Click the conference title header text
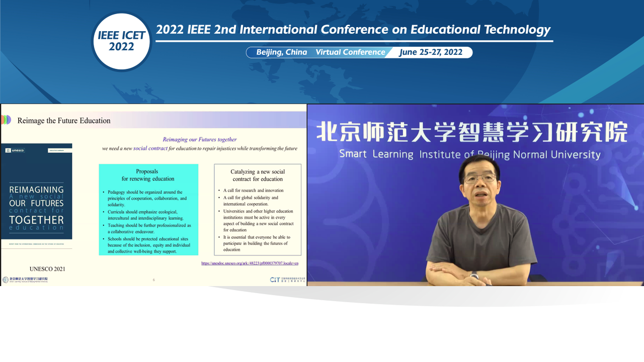The width and height of the screenshot is (644, 362). pyautogui.click(x=353, y=29)
